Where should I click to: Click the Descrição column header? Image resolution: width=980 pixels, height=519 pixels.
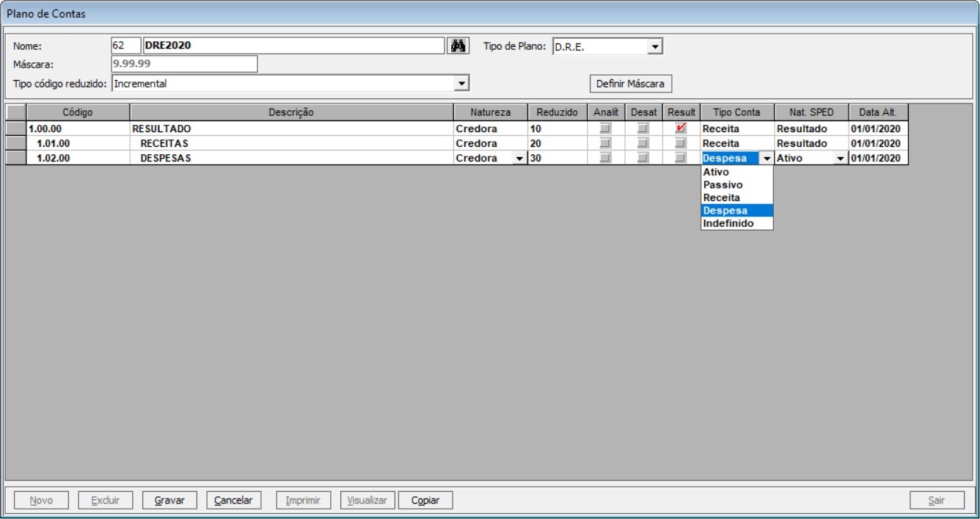click(291, 112)
